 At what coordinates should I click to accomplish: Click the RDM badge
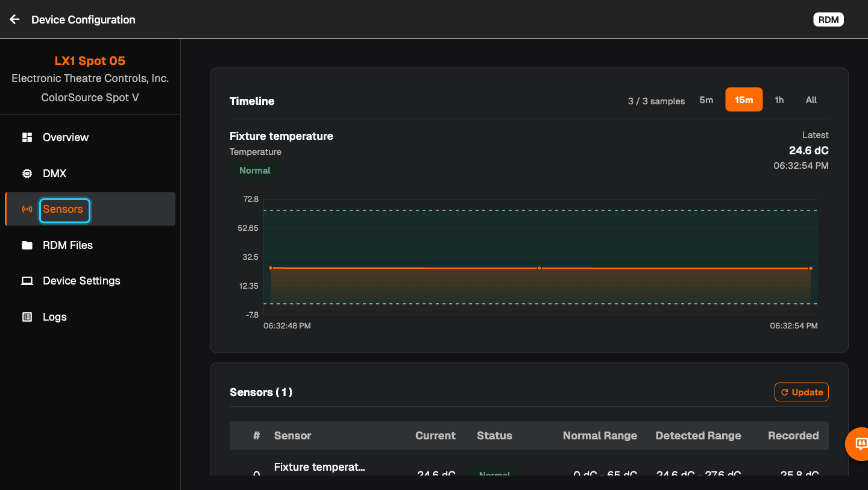point(829,20)
